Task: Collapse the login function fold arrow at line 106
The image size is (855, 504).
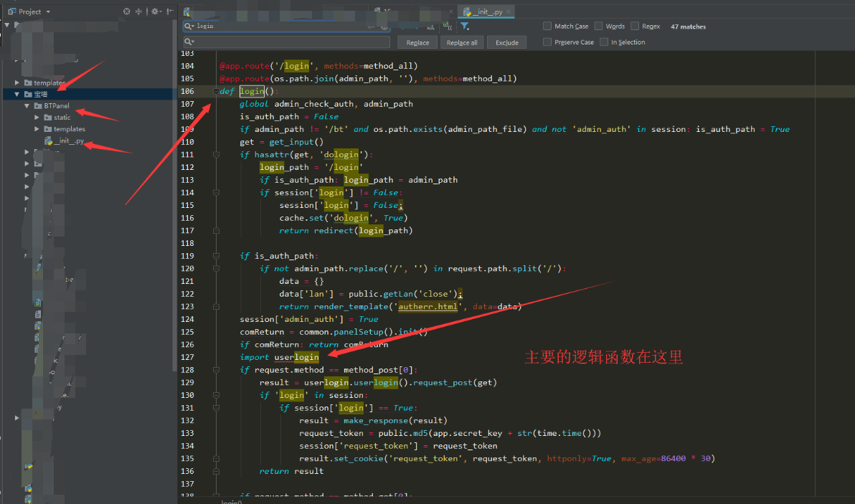Action: point(215,92)
